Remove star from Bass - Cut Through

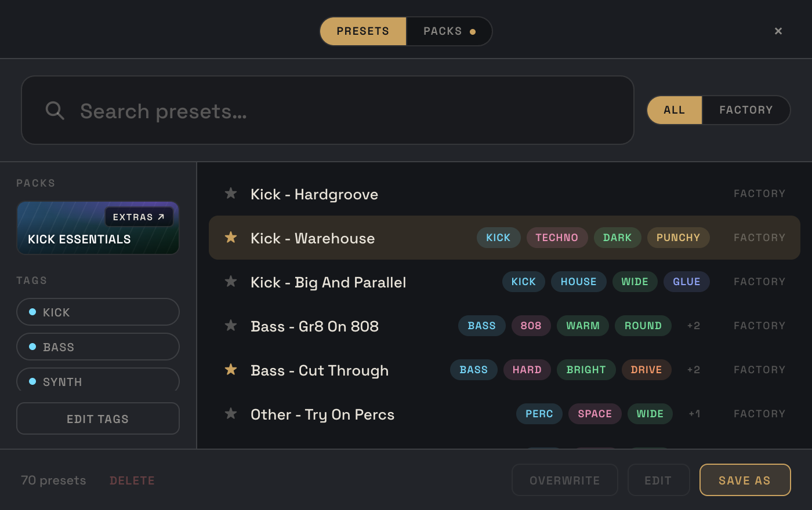(231, 369)
